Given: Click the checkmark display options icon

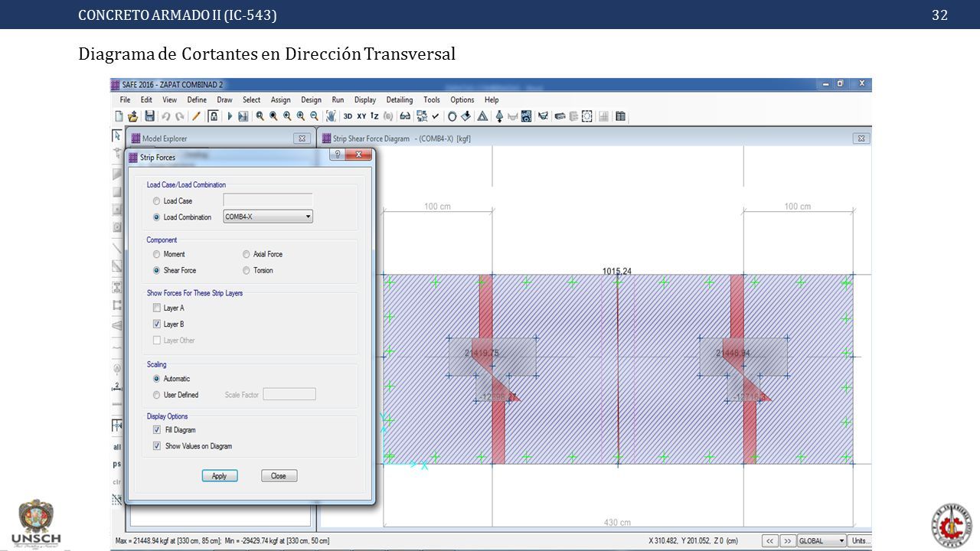Looking at the screenshot, I should pos(436,116).
